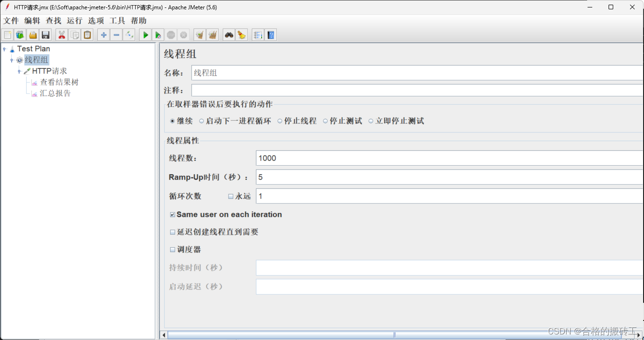Image resolution: width=644 pixels, height=340 pixels.
Task: Save the test plan via the disk icon
Action: 45,34
